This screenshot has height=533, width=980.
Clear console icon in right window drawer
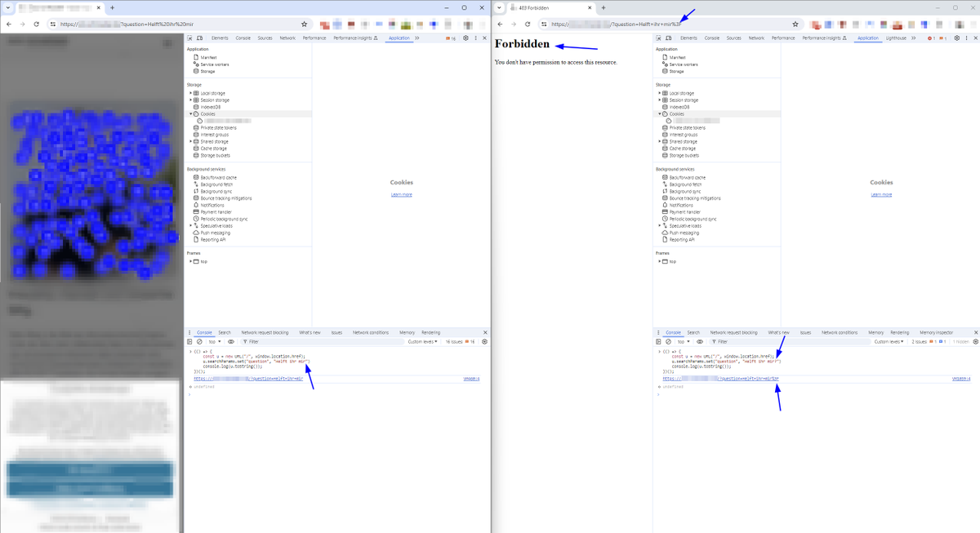(x=667, y=342)
